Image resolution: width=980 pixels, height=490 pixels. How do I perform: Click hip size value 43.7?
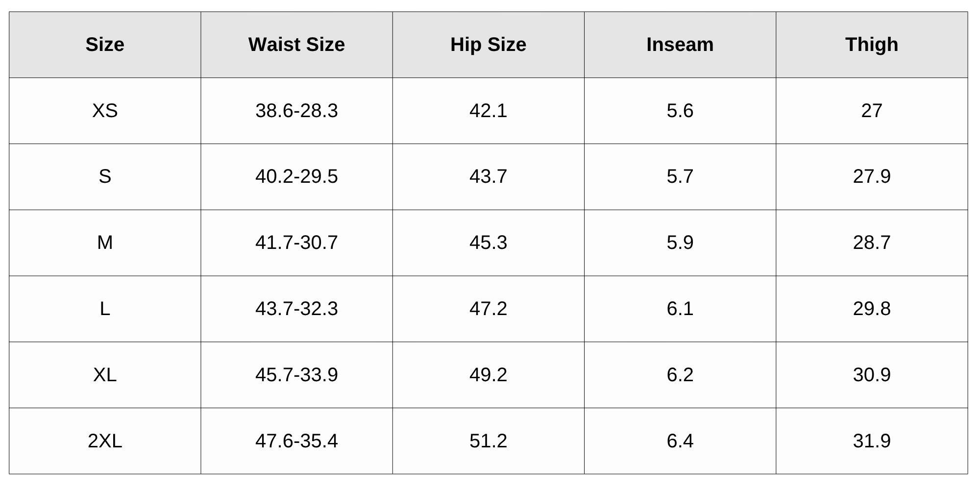488,176
